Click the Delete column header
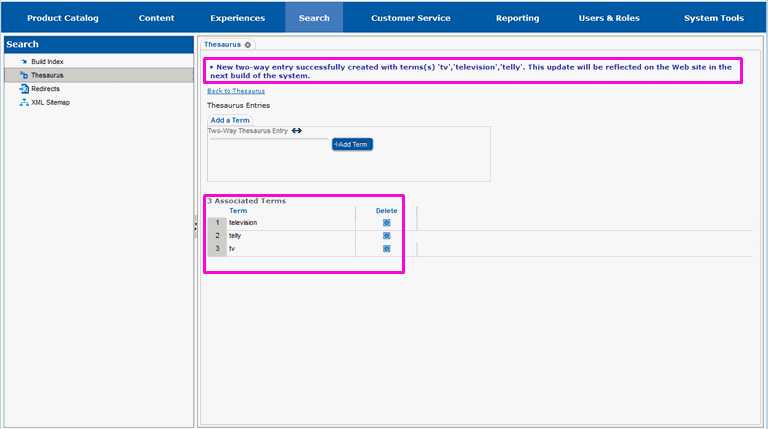The width and height of the screenshot is (768, 429). pos(386,211)
